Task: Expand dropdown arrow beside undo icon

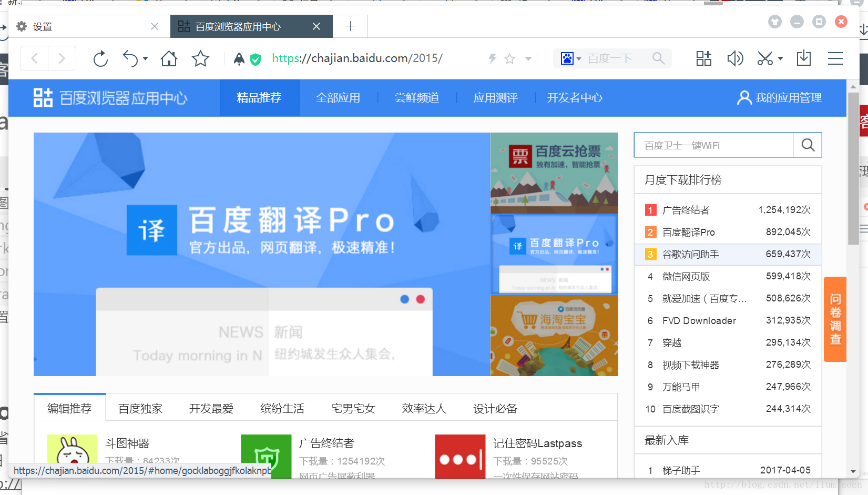Action: point(146,58)
